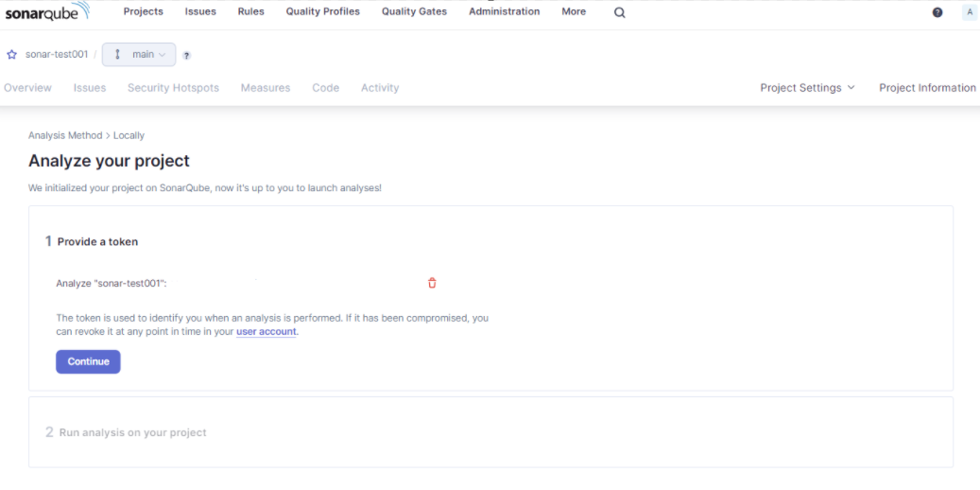Screen dimensions: 980x490
Task: Switch to the Activity tab
Action: pyautogui.click(x=380, y=88)
